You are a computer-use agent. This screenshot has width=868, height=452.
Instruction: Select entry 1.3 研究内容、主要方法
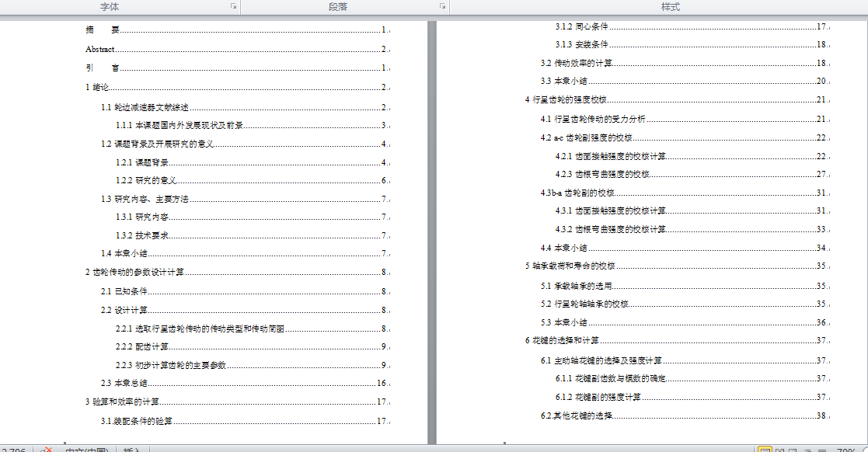pos(246,199)
